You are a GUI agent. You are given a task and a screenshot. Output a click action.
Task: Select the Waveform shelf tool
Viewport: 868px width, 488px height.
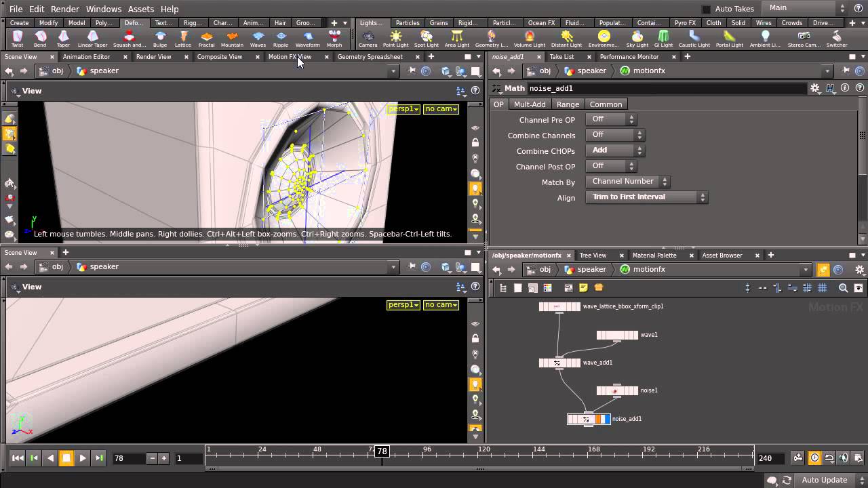[x=308, y=39]
